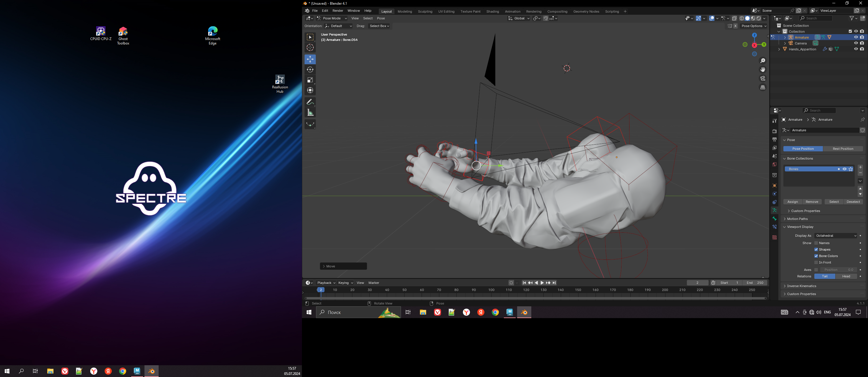Open the Bone Constraints properties tab
The height and width of the screenshot is (377, 868).
pyautogui.click(x=774, y=227)
